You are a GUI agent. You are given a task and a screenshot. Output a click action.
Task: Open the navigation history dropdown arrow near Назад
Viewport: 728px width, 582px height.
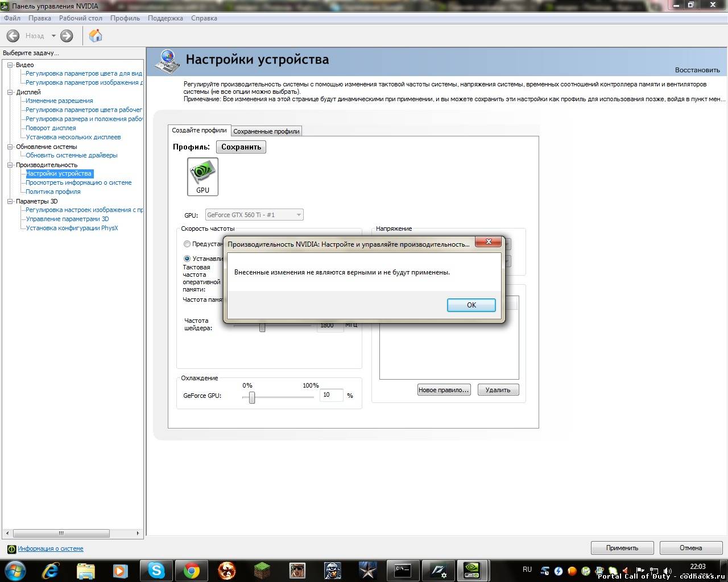tap(53, 36)
